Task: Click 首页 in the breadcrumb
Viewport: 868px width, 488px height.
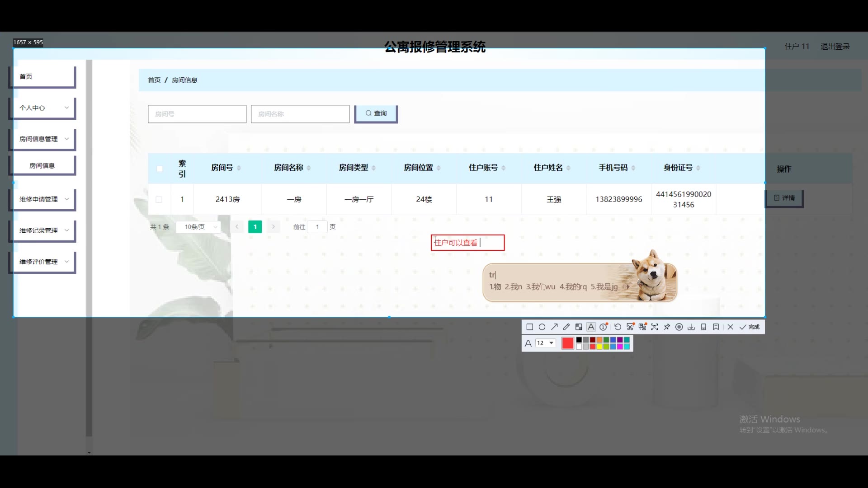Action: click(x=154, y=80)
